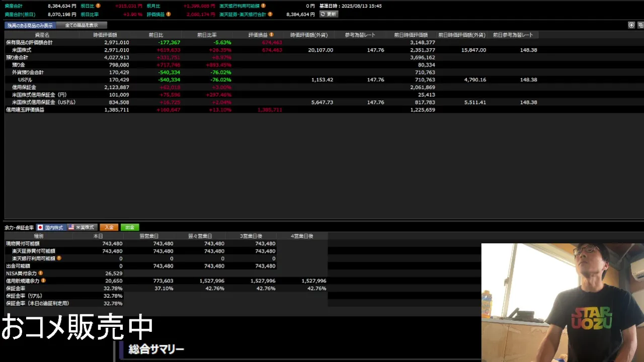
Task: Click 参考為替レート column header
Action: point(360,35)
